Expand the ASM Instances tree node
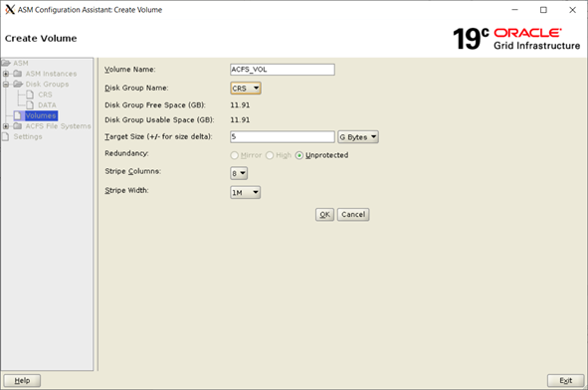588x390 pixels. (6, 74)
